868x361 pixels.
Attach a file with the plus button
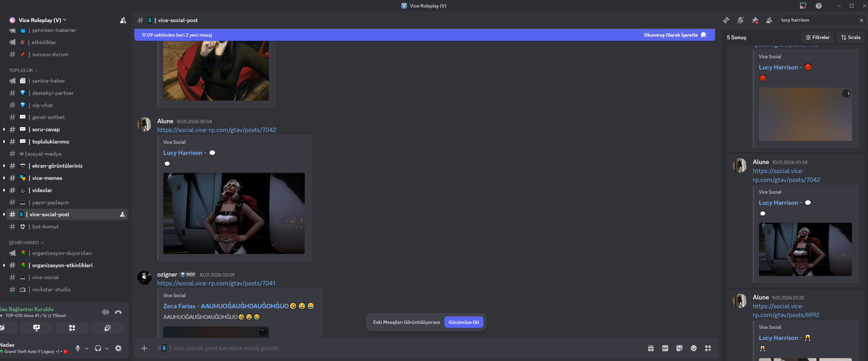144,348
